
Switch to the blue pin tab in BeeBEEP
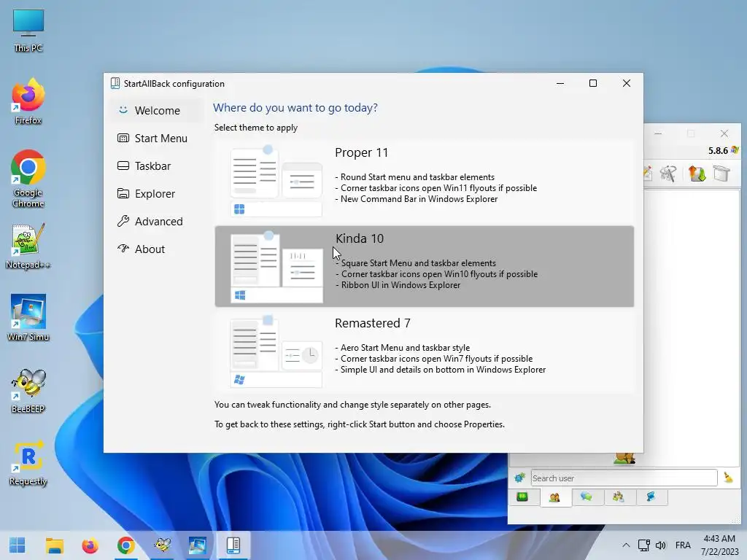[x=651, y=497]
